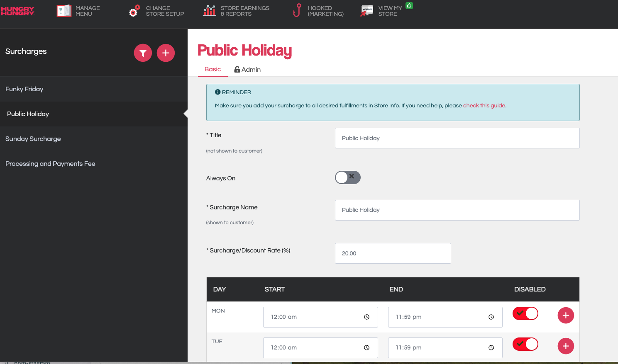Open the Manage Menu book icon
Screen dimensions: 618x364
(x=64, y=11)
